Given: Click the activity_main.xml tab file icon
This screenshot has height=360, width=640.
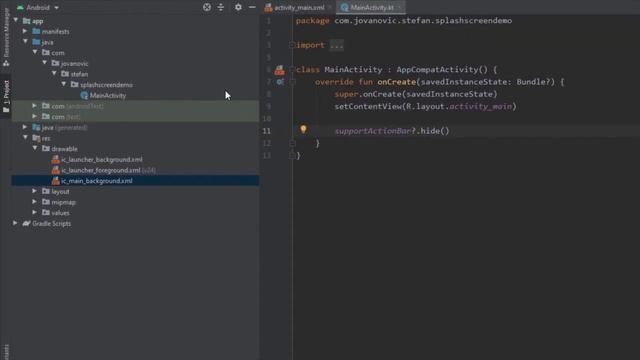Looking at the screenshot, I should point(268,7).
